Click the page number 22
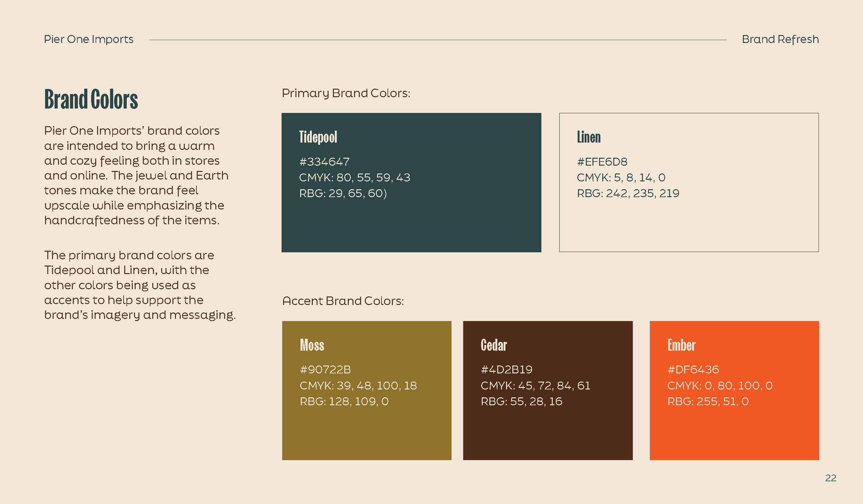This screenshot has width=863, height=504. (831, 478)
